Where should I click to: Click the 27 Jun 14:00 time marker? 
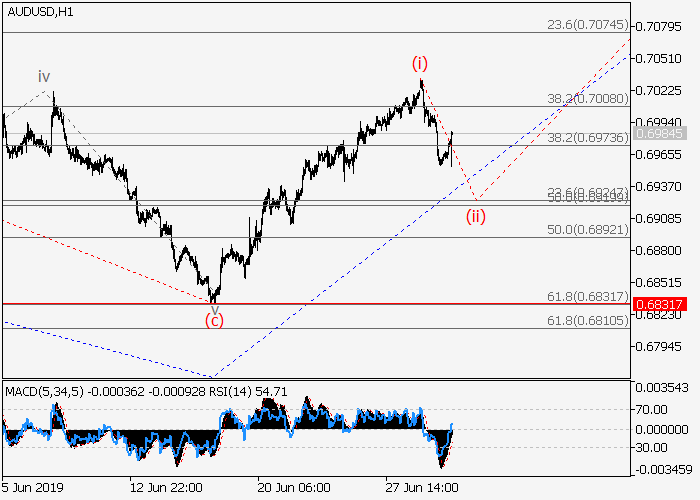coord(422,487)
